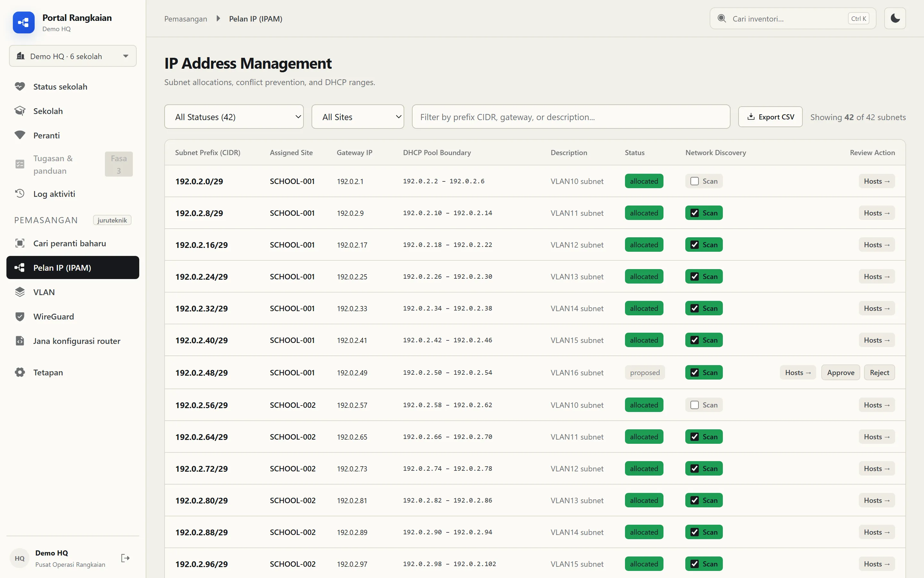Click the Pemasangan breadcrumb link
The image size is (924, 578).
(x=185, y=18)
